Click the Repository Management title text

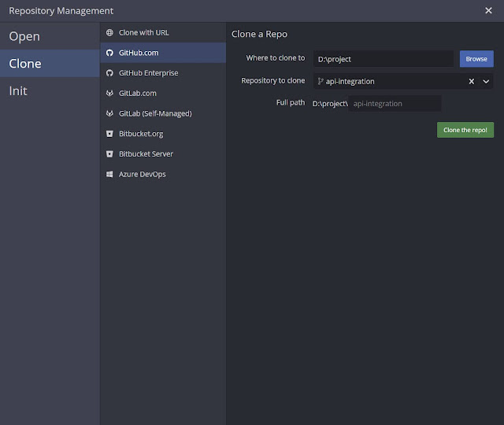(61, 10)
